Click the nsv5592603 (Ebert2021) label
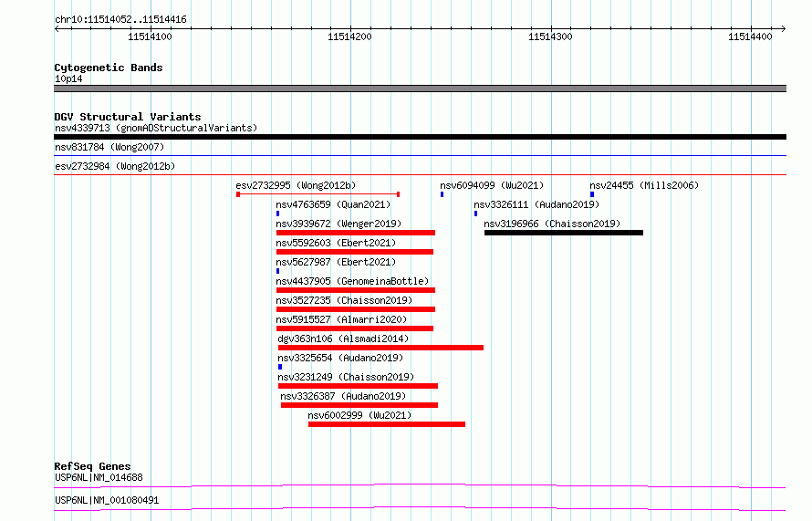Screen dimensions: 812x521 click(x=336, y=243)
